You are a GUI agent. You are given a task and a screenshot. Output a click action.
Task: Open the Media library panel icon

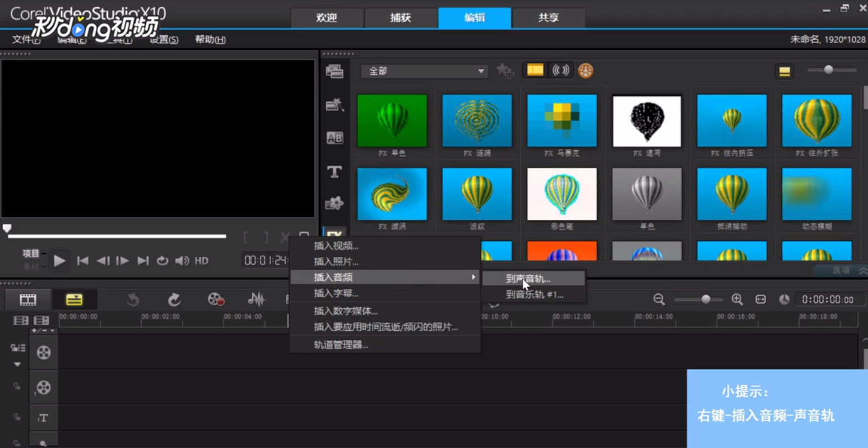point(335,71)
